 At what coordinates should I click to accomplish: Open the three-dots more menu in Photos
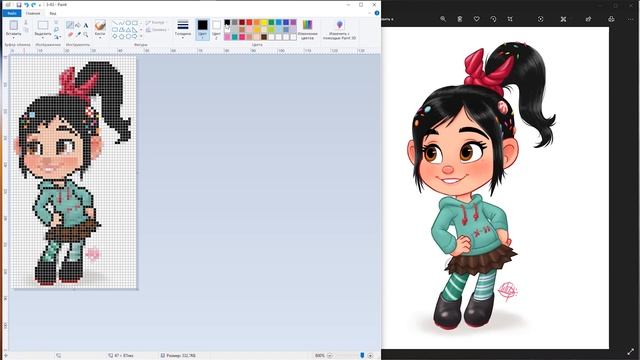click(x=631, y=19)
